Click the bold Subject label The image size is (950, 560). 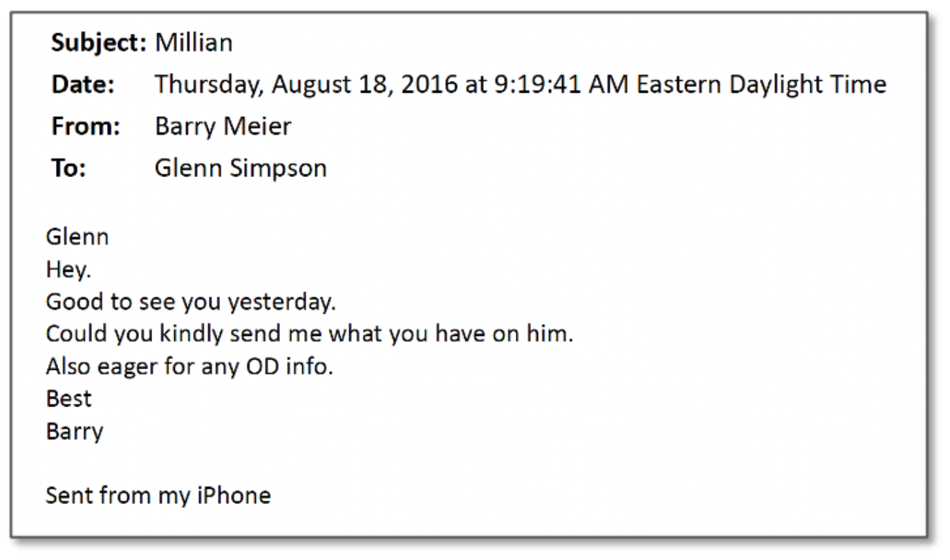[100, 44]
